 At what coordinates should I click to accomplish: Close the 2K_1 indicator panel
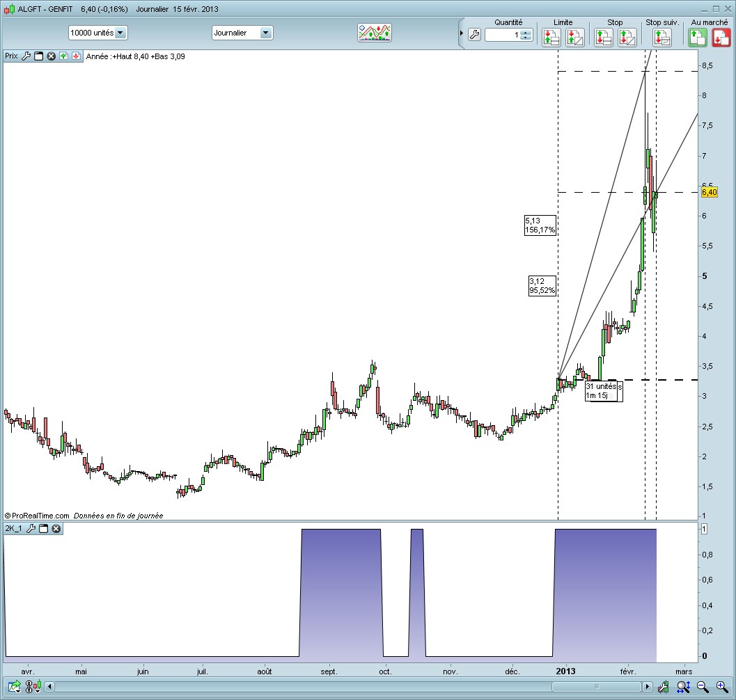tap(56, 529)
